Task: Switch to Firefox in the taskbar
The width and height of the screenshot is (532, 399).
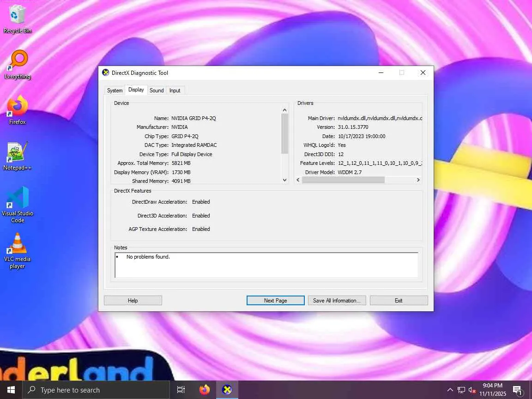Action: tap(204, 390)
